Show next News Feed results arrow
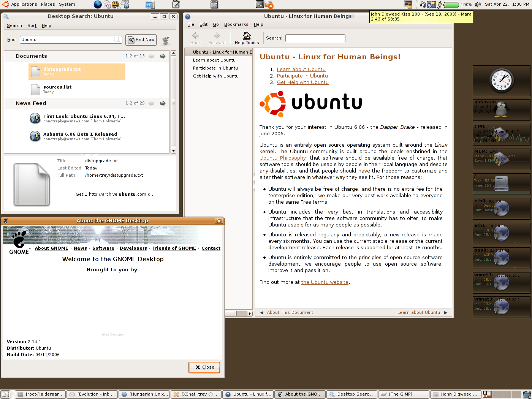Screen dimensions: 532x399 click(163, 103)
